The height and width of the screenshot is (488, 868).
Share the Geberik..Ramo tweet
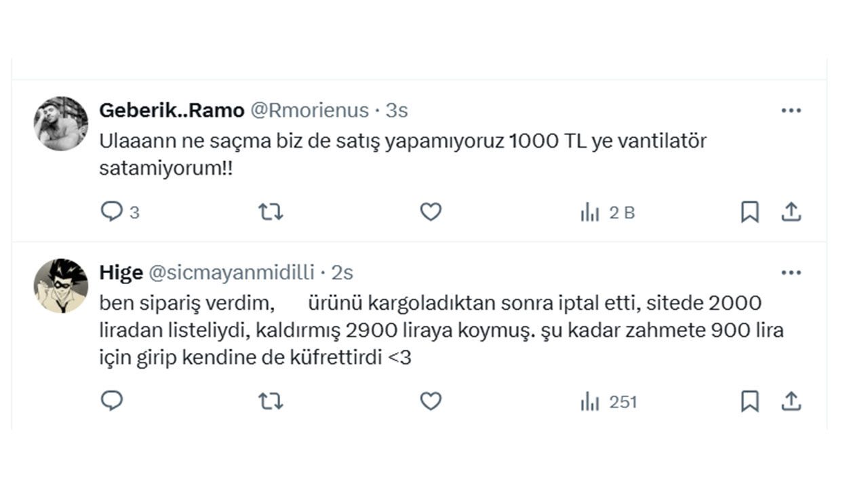(x=791, y=212)
